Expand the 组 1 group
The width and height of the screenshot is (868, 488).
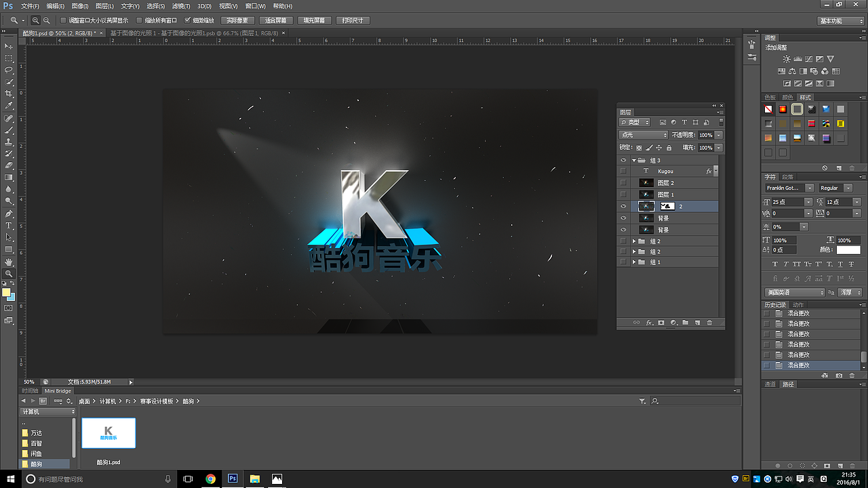pos(634,262)
